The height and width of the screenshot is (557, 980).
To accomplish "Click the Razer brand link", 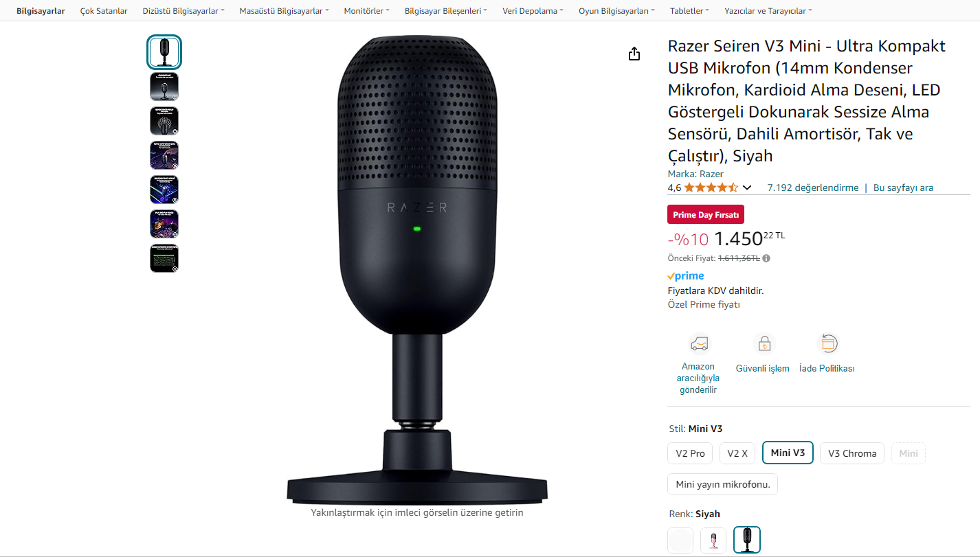I will 711,174.
